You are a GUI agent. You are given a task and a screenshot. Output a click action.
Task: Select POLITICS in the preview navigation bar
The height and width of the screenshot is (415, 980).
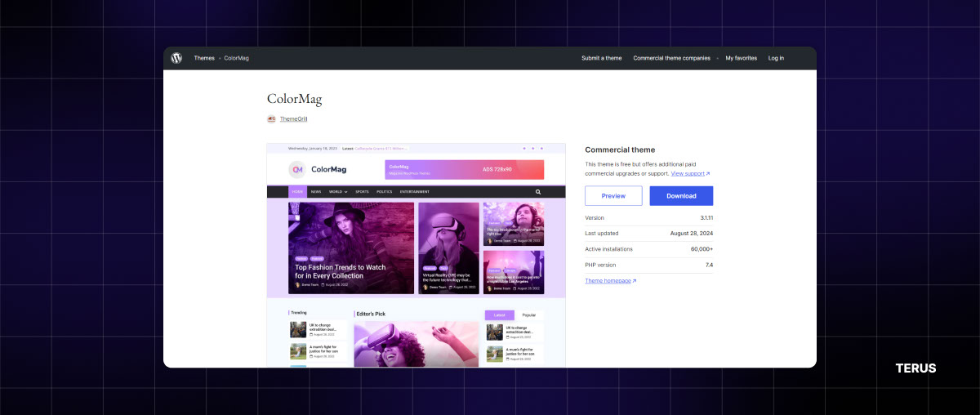385,192
